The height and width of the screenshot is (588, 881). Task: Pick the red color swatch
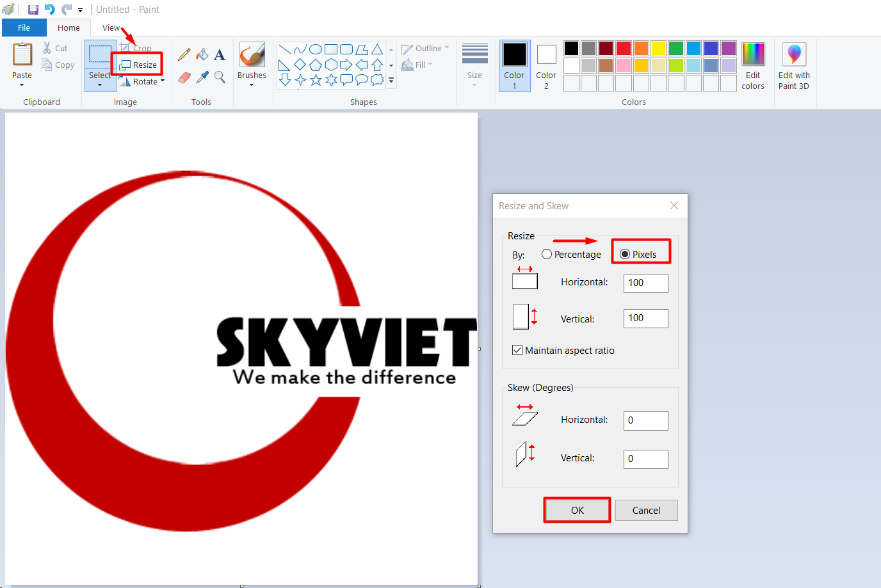[624, 48]
